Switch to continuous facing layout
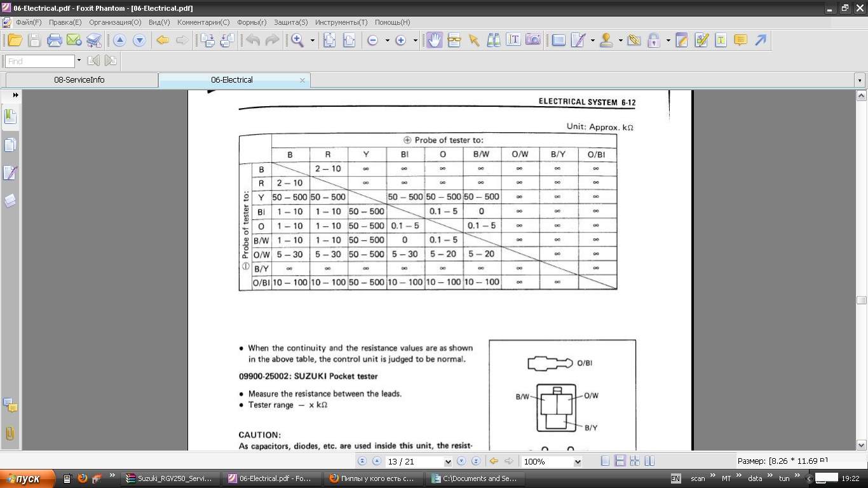The image size is (868, 488). pos(635,461)
